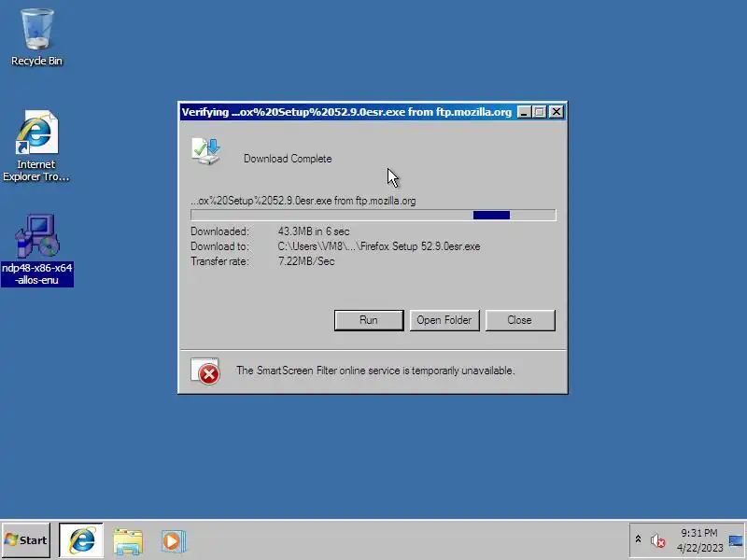Click the muted volume tray icon

[657, 540]
